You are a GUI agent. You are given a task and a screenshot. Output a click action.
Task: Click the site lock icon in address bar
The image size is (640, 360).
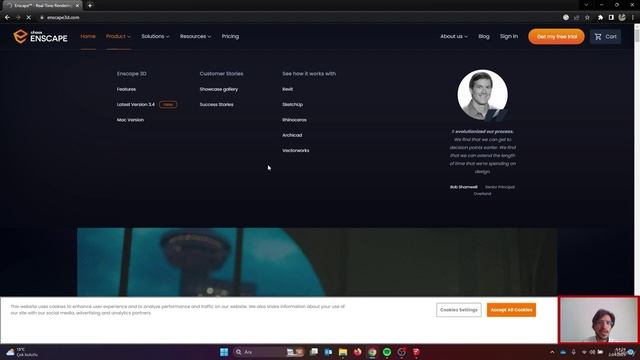(42, 18)
